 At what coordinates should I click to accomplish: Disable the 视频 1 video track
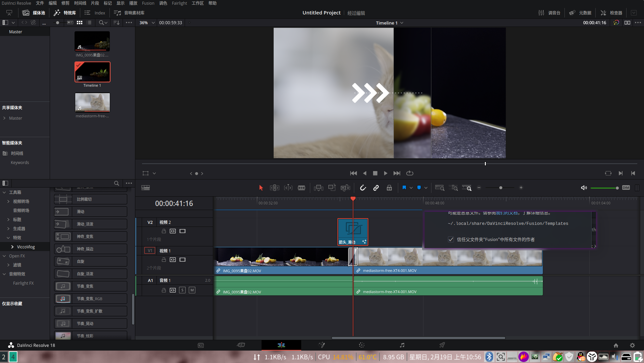pyautogui.click(x=182, y=260)
